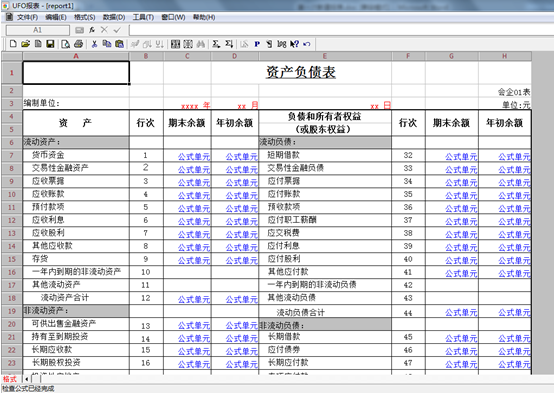Click the sheet scroll left arrow at bottom
Image resolution: width=554 pixels, height=394 pixels.
point(27,379)
